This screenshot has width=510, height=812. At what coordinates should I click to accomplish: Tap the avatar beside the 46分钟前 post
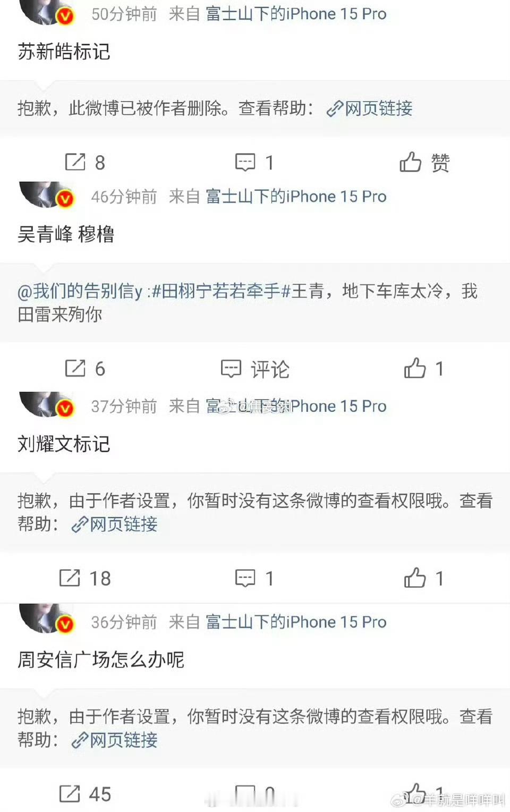tap(47, 194)
